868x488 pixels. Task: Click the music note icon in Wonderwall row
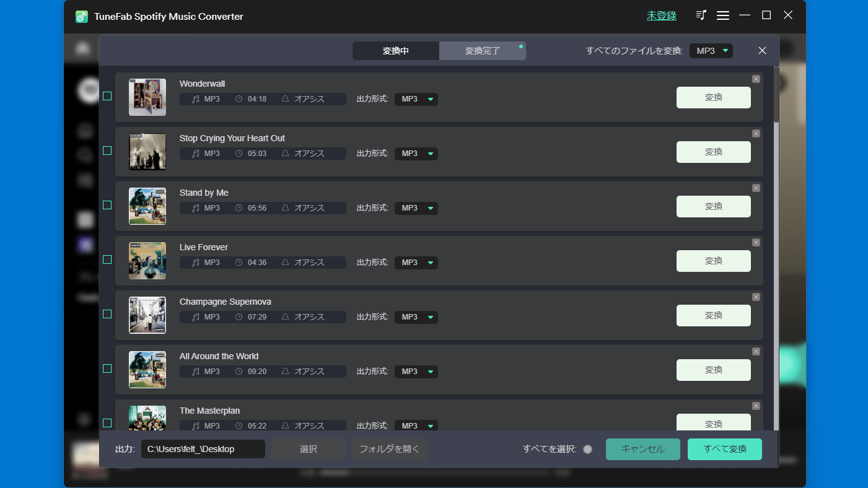tap(196, 99)
